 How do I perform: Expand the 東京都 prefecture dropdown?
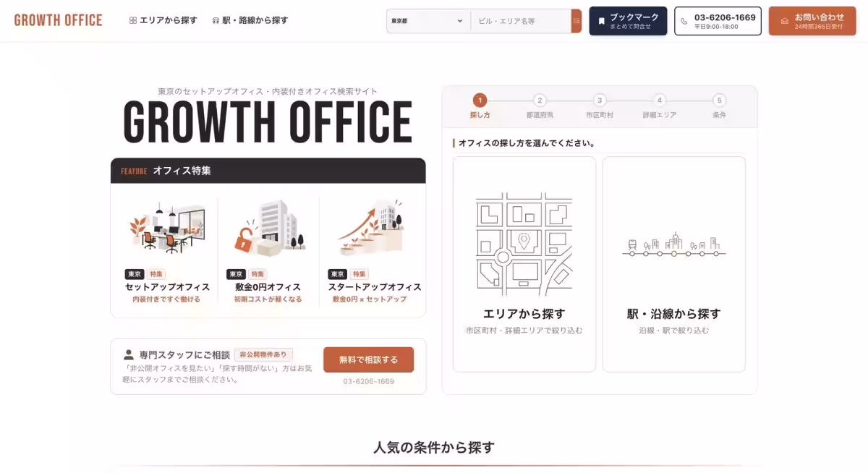pos(428,21)
